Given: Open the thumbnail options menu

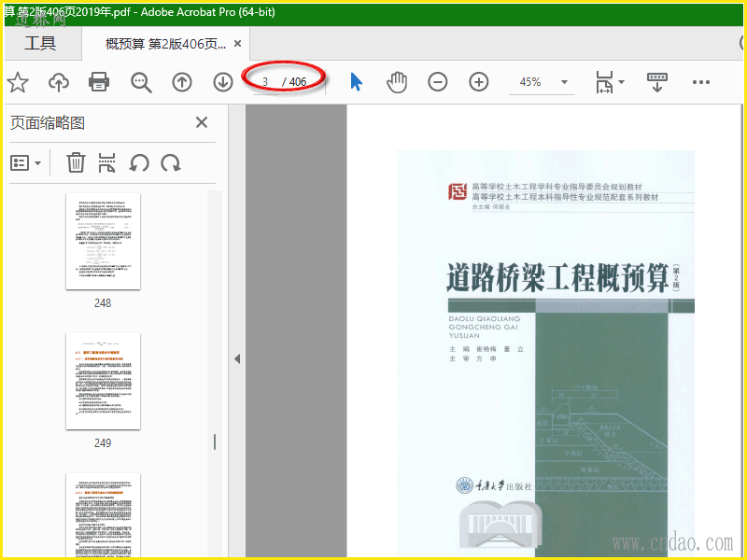Looking at the screenshot, I should pos(25,162).
